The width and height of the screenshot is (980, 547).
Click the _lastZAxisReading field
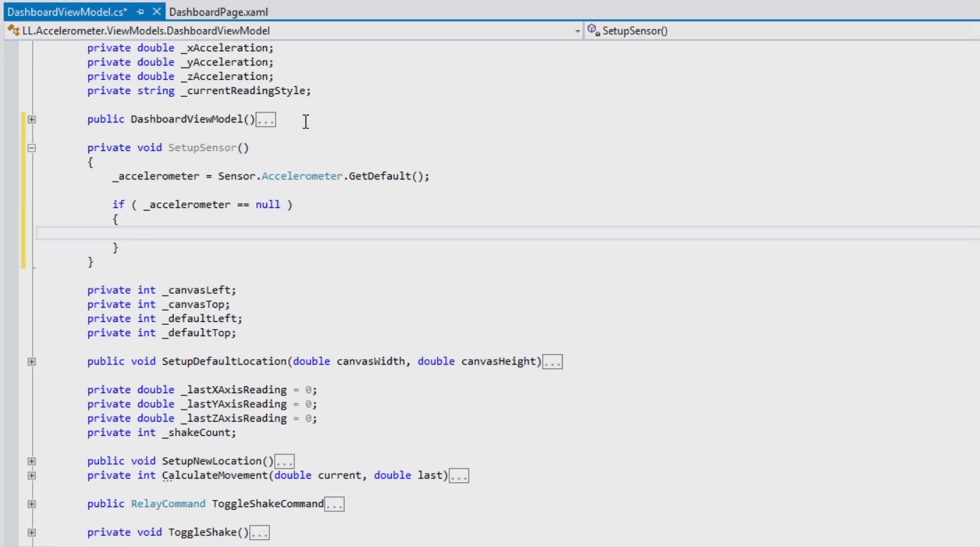pos(233,418)
